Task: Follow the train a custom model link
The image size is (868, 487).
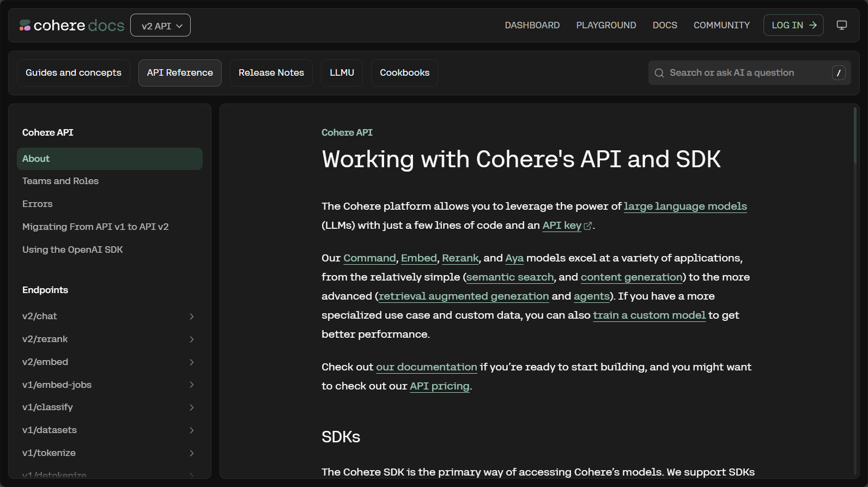Action: (650, 315)
